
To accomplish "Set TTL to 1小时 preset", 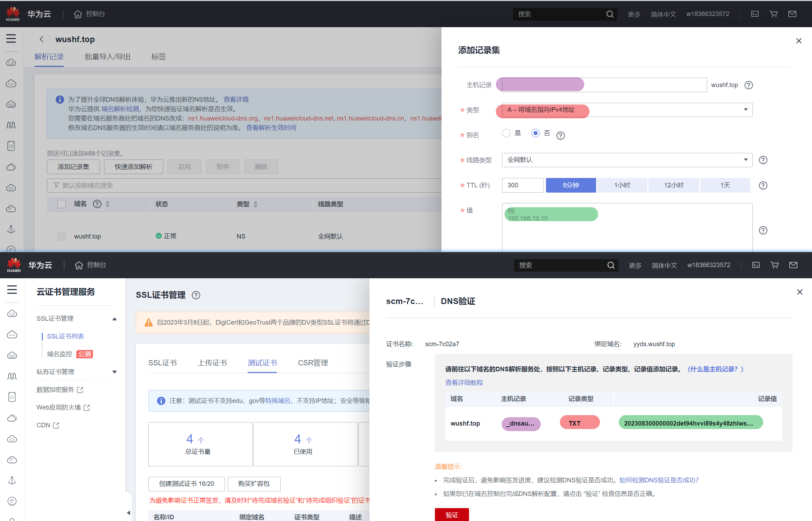I will point(622,185).
